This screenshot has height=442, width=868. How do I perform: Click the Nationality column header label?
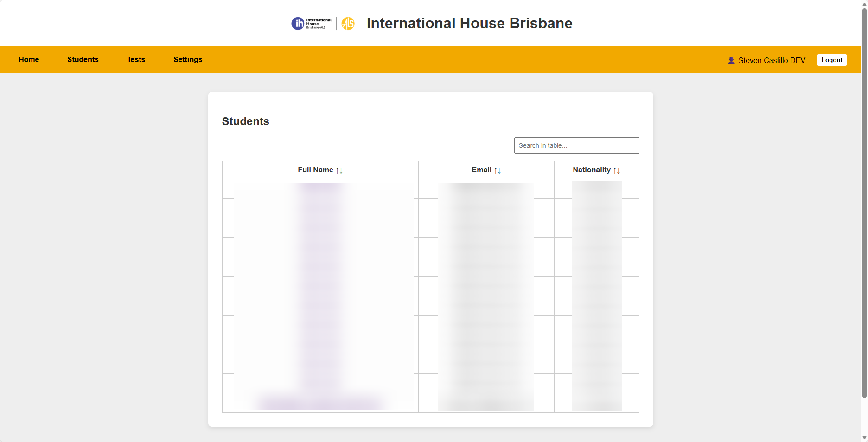tap(591, 170)
